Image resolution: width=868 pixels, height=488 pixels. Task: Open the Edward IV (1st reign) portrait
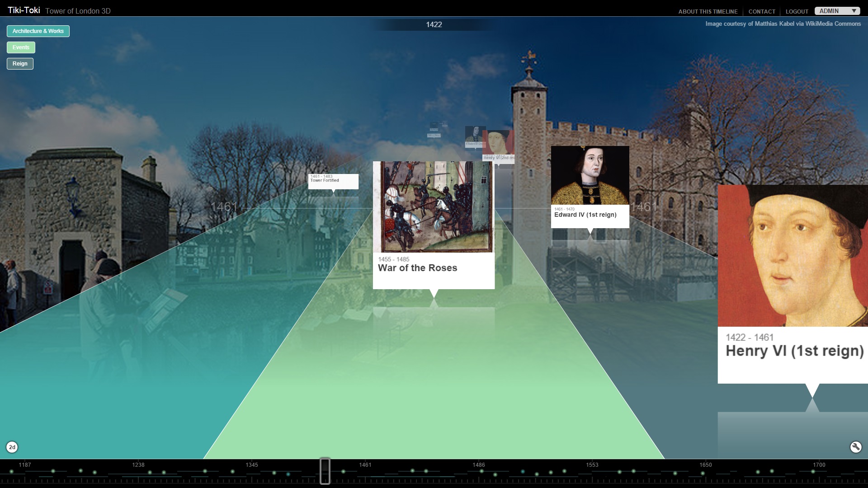click(590, 175)
